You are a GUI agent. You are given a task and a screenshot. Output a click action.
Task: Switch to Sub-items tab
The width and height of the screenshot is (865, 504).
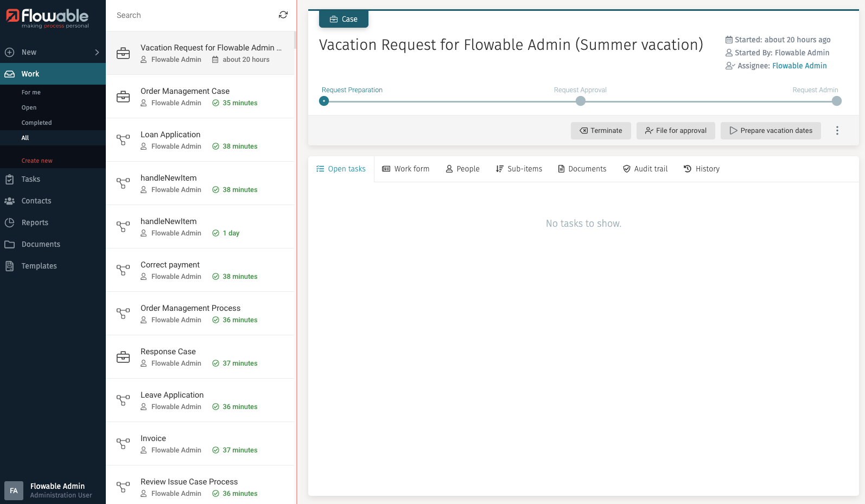click(519, 169)
